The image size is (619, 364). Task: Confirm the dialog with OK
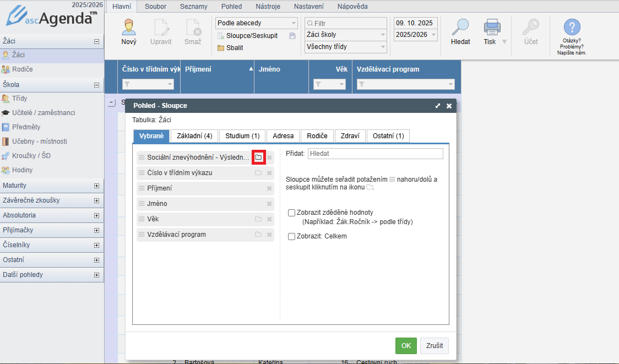(406, 346)
